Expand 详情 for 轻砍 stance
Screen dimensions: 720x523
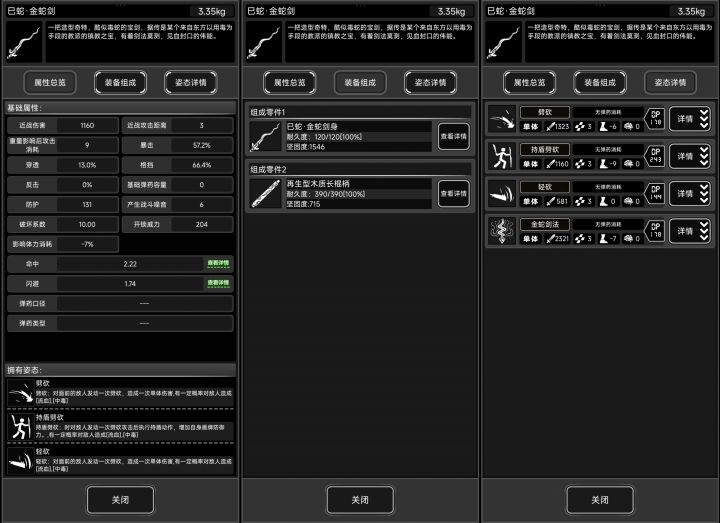tap(690, 194)
